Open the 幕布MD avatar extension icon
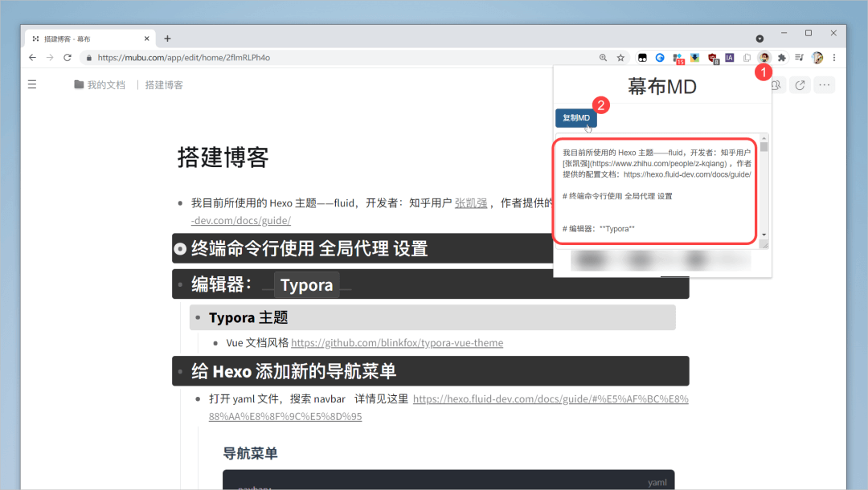 pos(764,58)
